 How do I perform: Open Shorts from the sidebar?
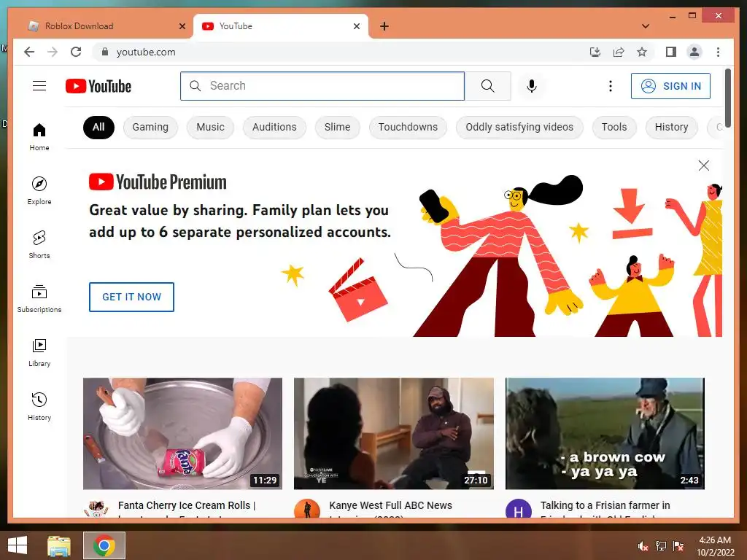[x=39, y=244]
